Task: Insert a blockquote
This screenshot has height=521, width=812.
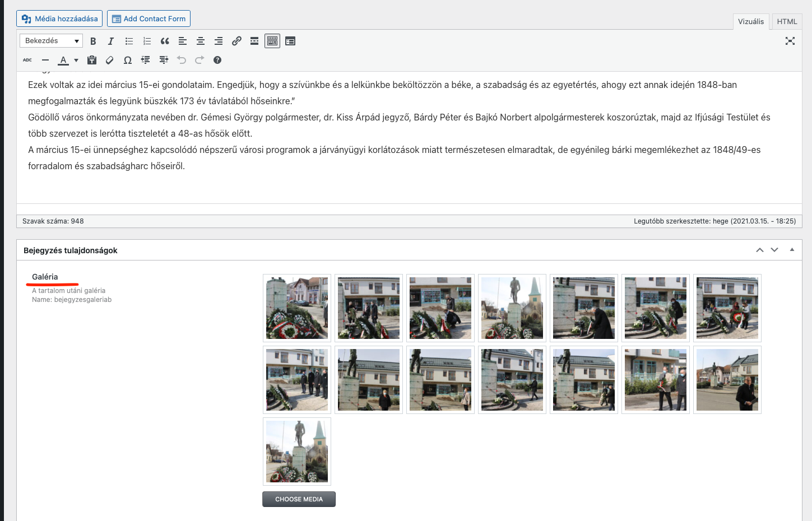Action: click(165, 41)
